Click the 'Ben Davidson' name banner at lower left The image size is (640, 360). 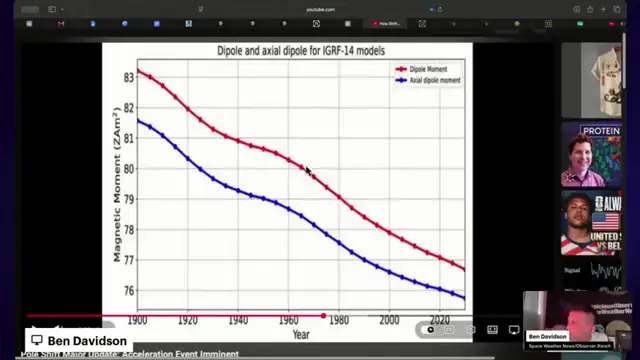point(79,340)
